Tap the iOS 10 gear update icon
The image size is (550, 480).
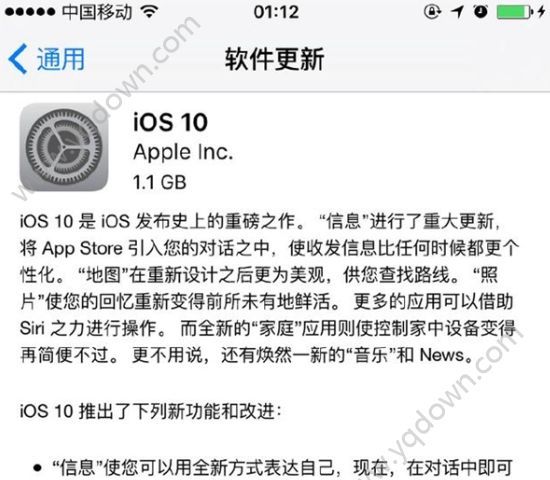[64, 147]
